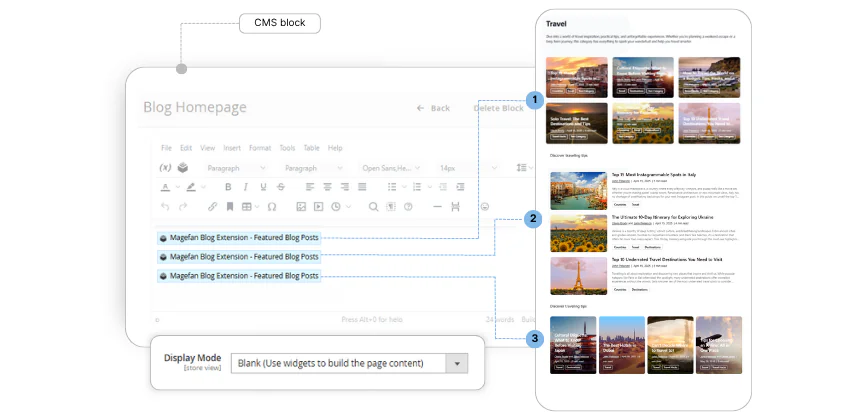Click the underline icon

tap(263, 187)
